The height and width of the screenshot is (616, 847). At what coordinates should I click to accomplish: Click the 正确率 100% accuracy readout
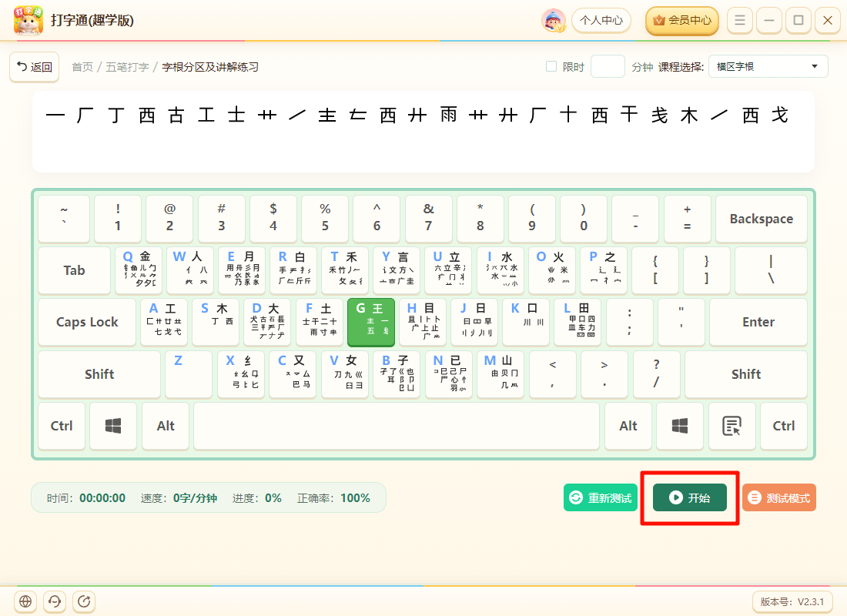(333, 498)
